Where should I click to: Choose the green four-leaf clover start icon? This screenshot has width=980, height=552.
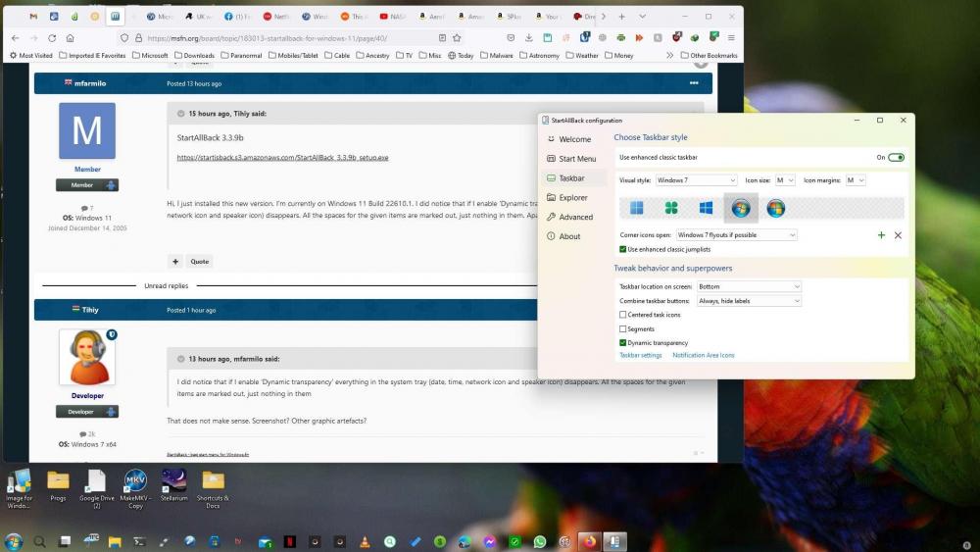(x=671, y=208)
